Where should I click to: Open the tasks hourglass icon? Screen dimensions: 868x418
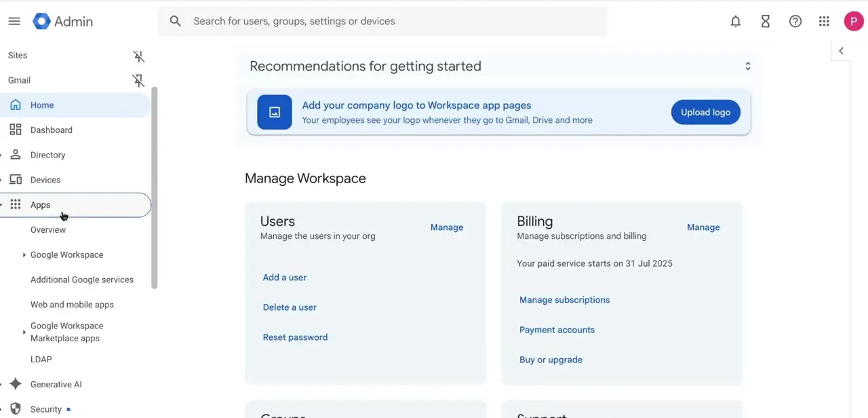click(766, 21)
